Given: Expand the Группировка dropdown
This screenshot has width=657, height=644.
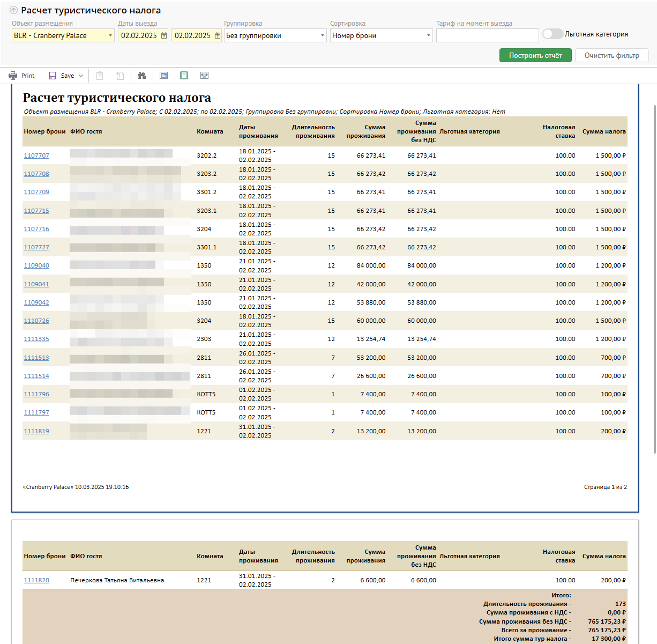Looking at the screenshot, I should pos(322,35).
